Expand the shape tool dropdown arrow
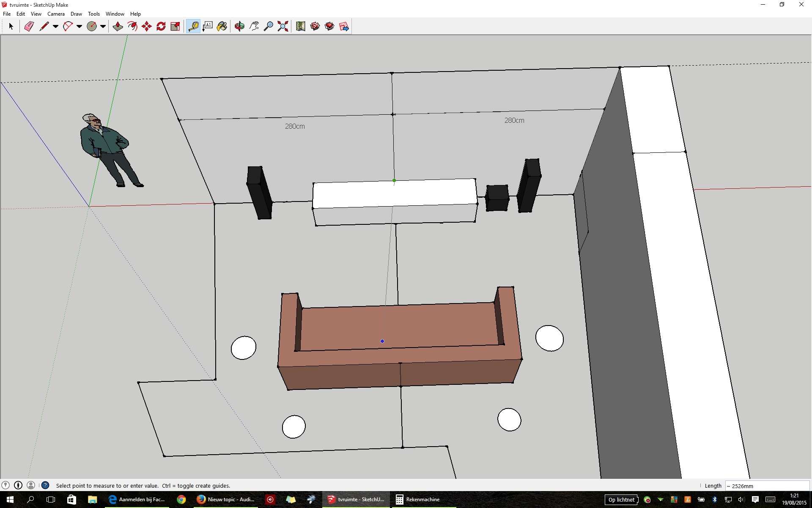 tap(103, 26)
